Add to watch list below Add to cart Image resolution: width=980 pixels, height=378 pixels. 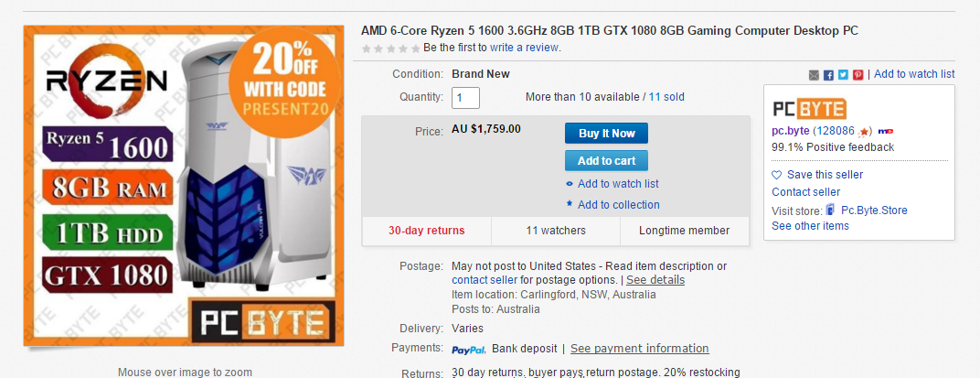point(618,184)
